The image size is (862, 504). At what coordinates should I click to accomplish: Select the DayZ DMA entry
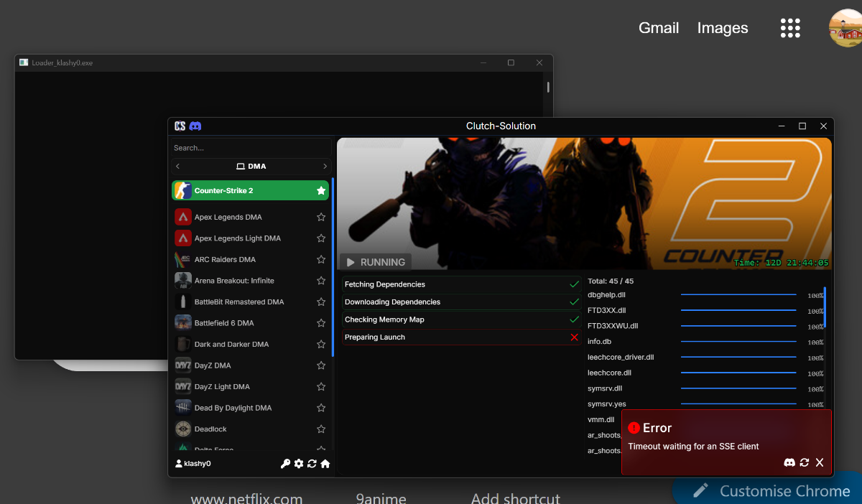[251, 365]
